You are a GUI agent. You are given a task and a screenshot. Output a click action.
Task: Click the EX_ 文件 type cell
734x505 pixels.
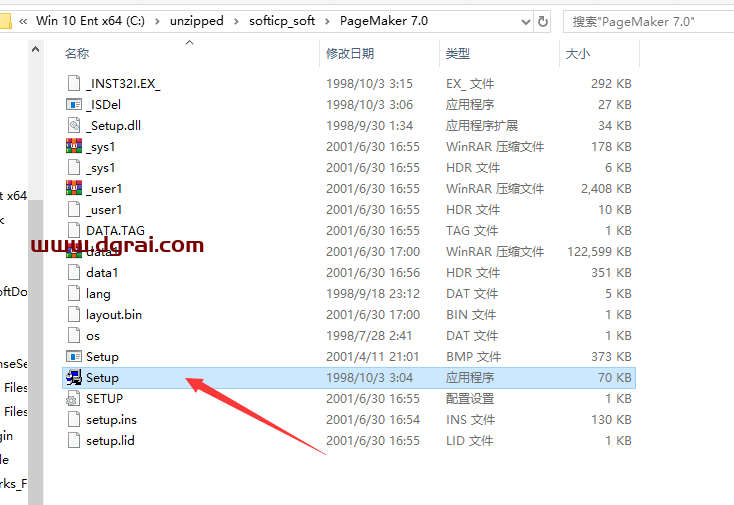point(470,83)
